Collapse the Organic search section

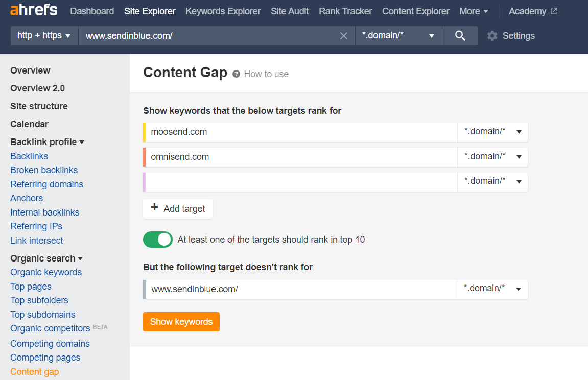[x=46, y=258]
